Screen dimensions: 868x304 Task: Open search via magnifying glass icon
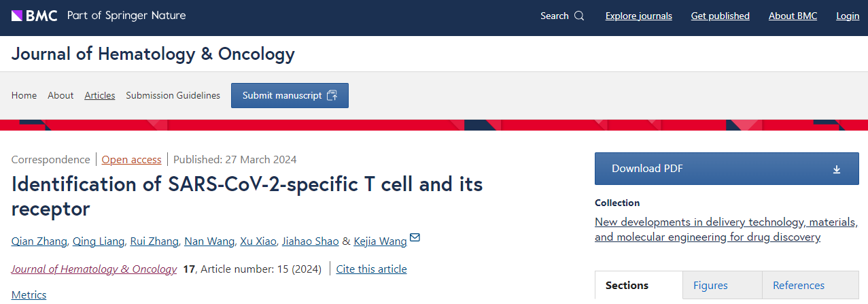(x=579, y=16)
